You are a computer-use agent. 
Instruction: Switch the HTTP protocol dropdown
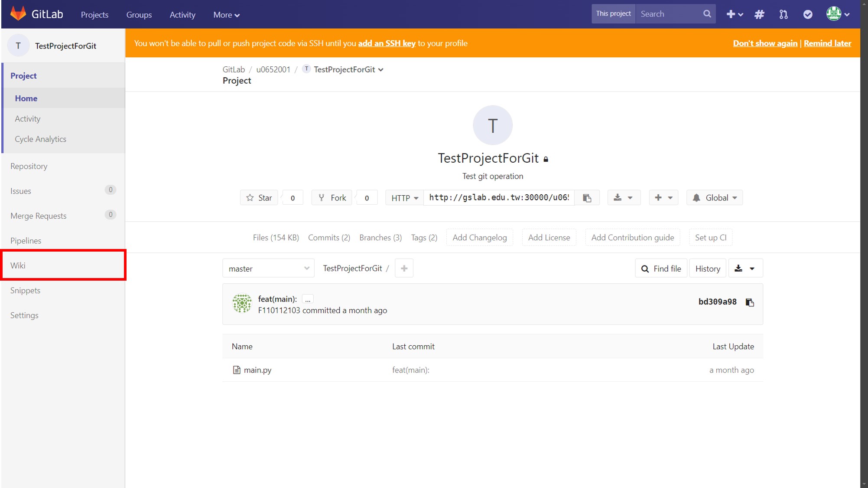404,198
